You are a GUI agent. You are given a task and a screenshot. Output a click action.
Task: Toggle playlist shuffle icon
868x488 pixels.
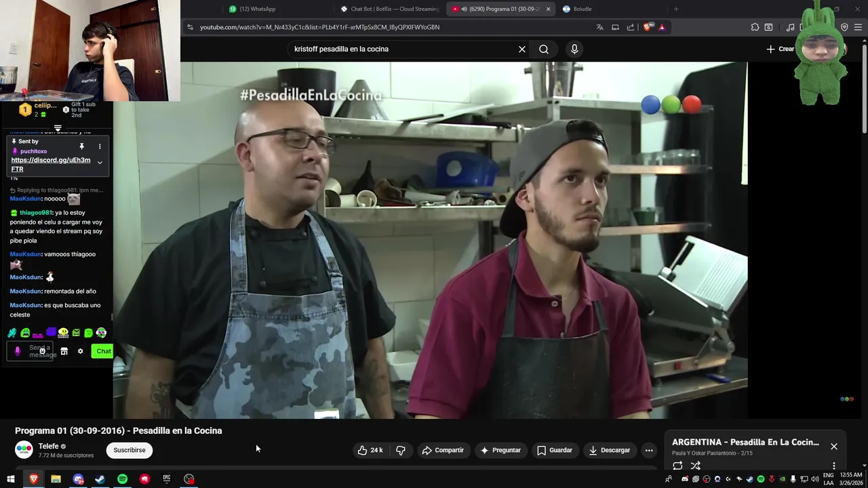coord(695,466)
